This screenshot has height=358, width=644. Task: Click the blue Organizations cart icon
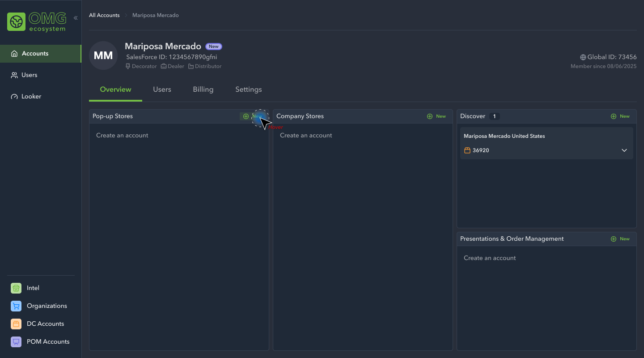(16, 306)
